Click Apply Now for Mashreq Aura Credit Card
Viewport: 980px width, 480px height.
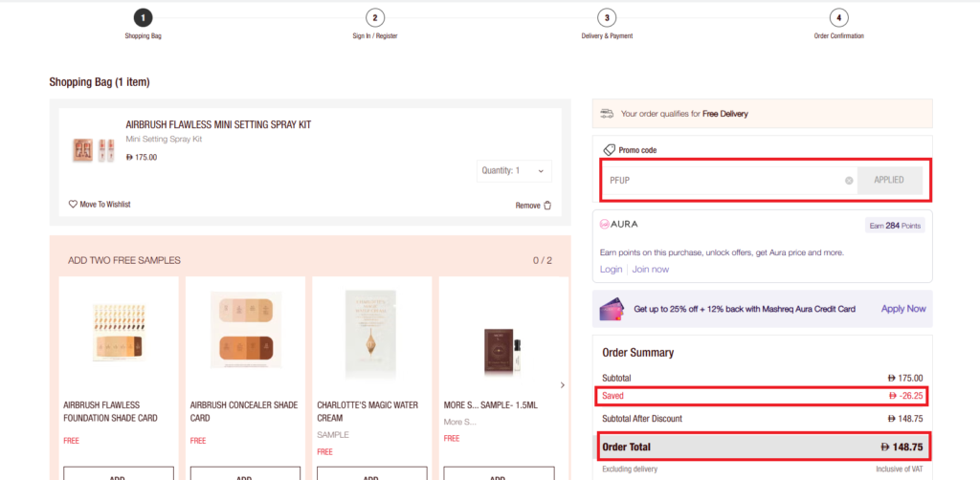(903, 308)
